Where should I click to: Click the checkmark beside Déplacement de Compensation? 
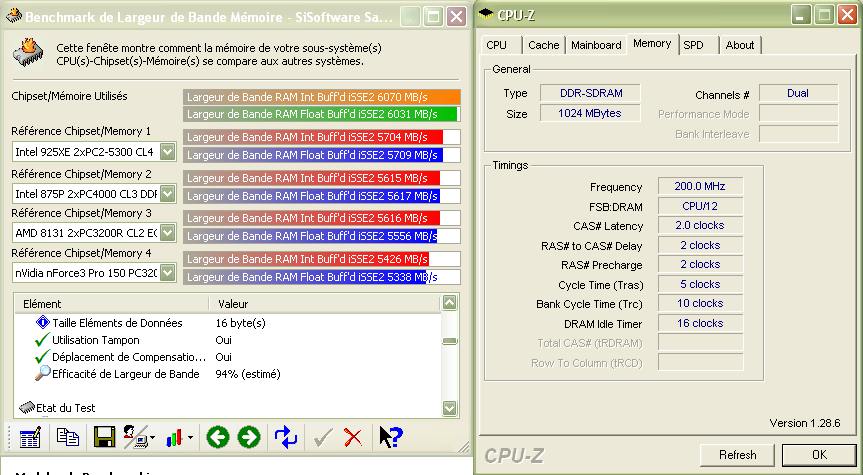click(x=42, y=357)
